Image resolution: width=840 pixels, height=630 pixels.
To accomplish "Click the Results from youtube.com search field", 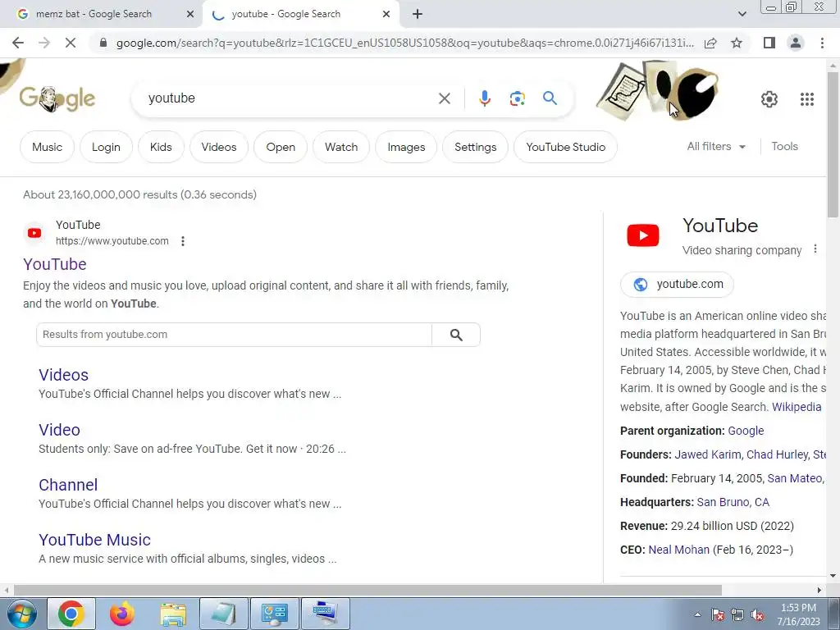I will coord(234,335).
